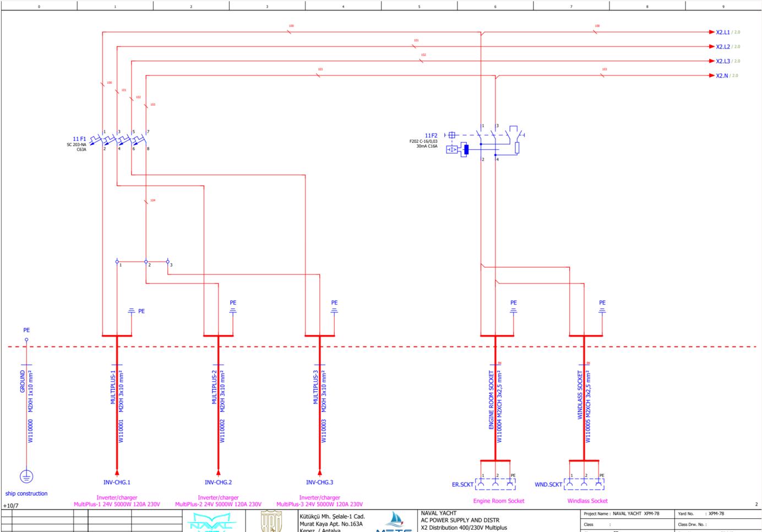Select cable number W110002
The height and width of the screenshot is (532, 762).
point(222,431)
